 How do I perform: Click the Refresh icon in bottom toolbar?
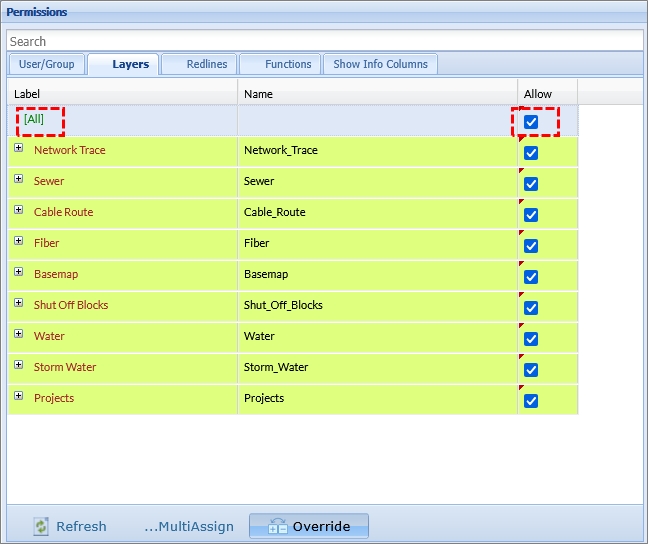(x=41, y=526)
